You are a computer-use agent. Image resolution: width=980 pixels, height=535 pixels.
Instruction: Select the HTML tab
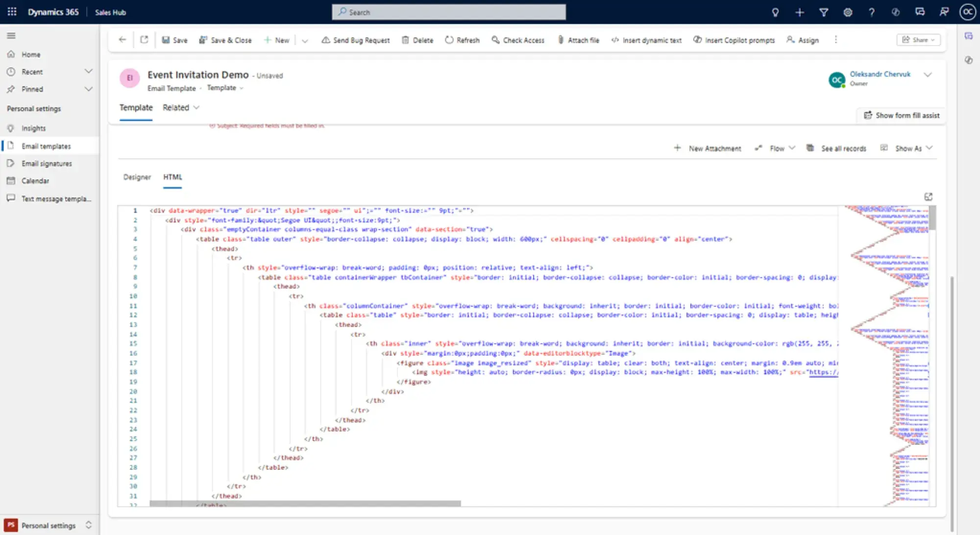click(172, 177)
